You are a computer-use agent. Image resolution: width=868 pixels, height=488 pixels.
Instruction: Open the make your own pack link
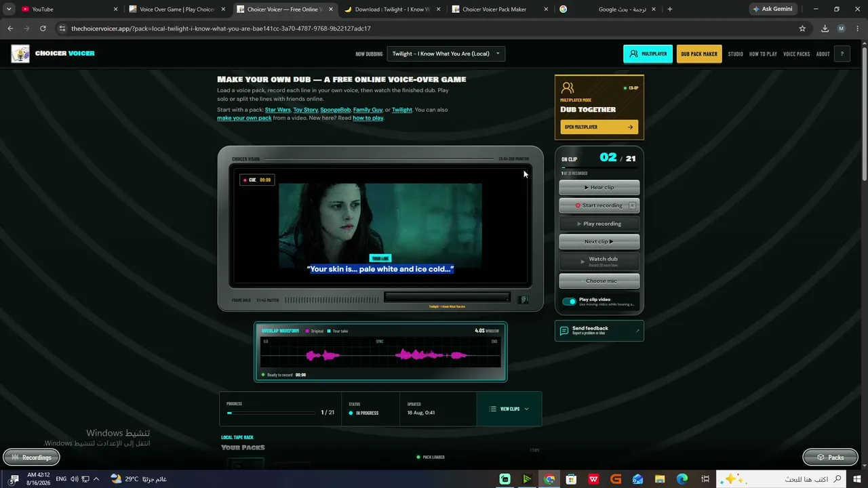point(244,118)
